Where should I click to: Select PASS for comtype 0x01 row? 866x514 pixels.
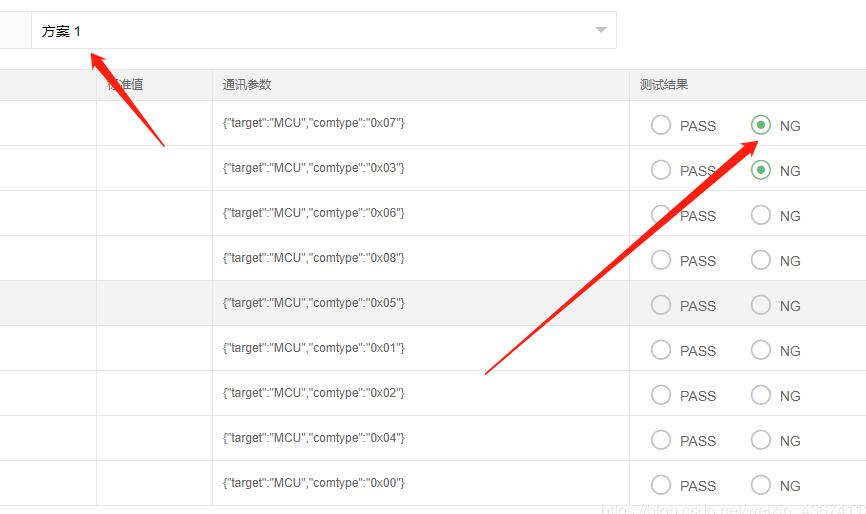coord(661,350)
